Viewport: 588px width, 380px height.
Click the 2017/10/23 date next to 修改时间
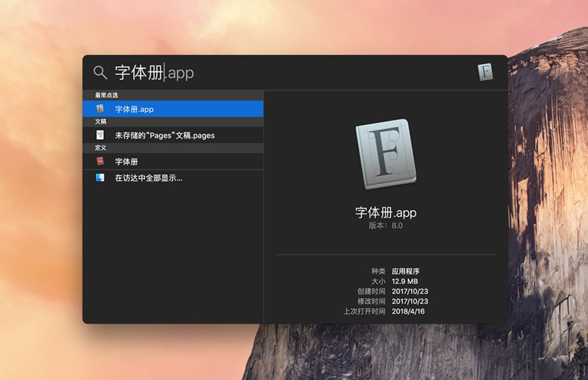pos(410,301)
